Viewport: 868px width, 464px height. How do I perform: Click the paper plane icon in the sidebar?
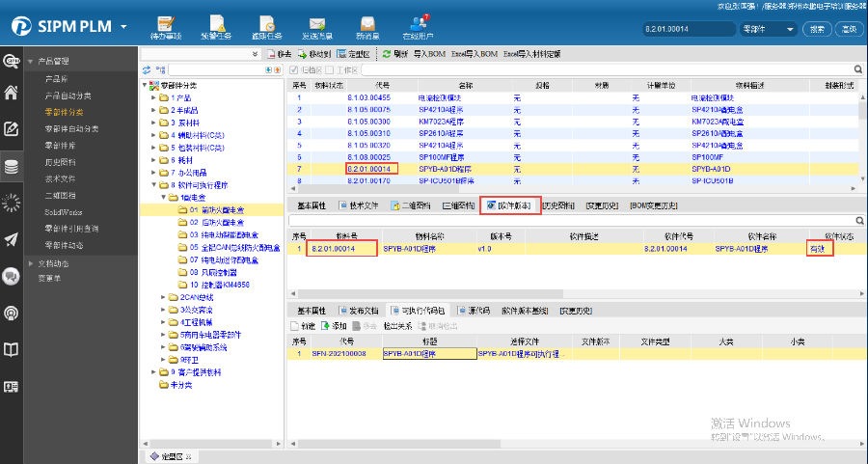click(x=12, y=239)
